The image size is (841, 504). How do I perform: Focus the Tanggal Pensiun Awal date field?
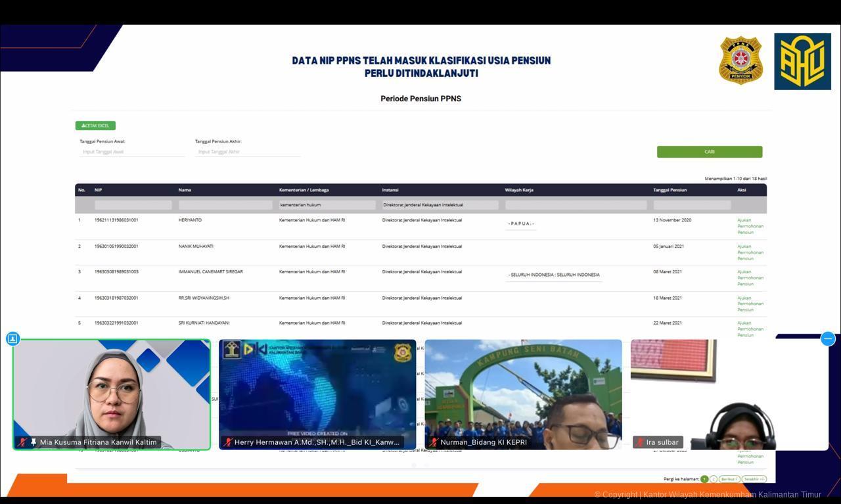132,152
